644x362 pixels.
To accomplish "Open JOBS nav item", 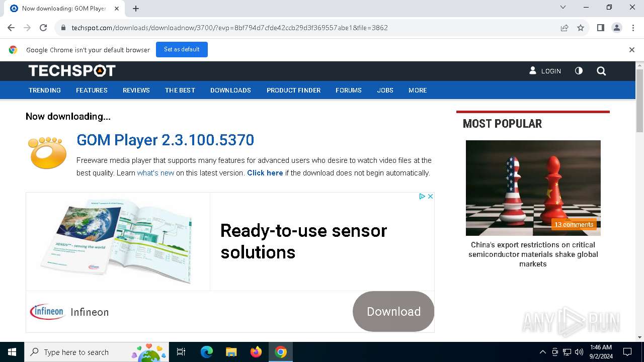I will [x=385, y=90].
